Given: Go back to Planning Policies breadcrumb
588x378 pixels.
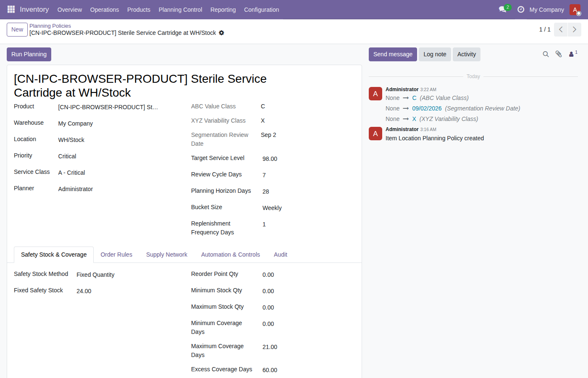Looking at the screenshot, I should 50,26.
